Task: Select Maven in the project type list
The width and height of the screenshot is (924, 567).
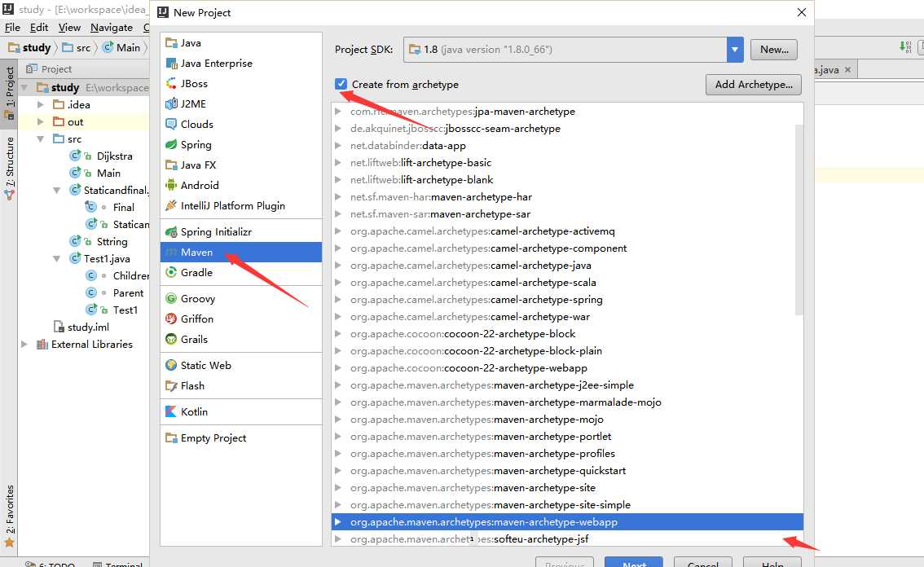Action: click(x=241, y=253)
